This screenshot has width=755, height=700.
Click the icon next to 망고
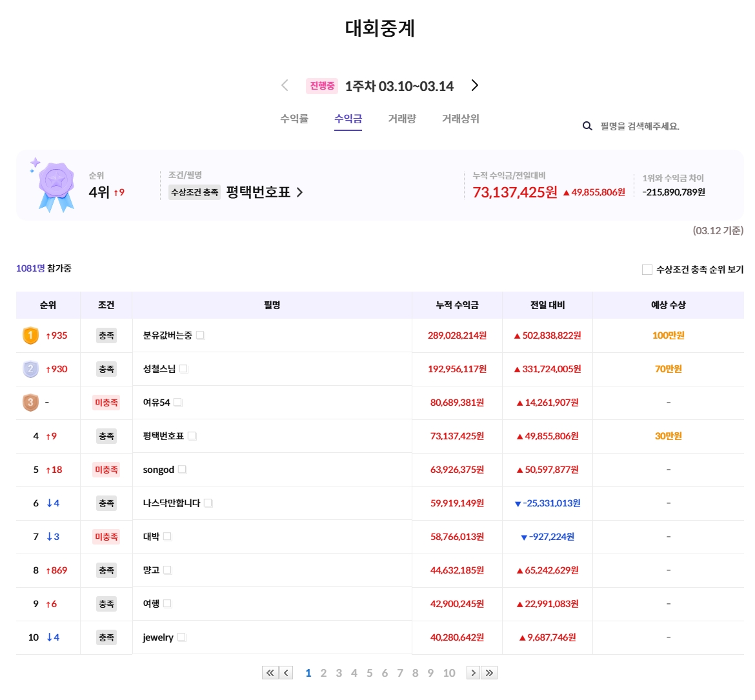[x=168, y=570]
